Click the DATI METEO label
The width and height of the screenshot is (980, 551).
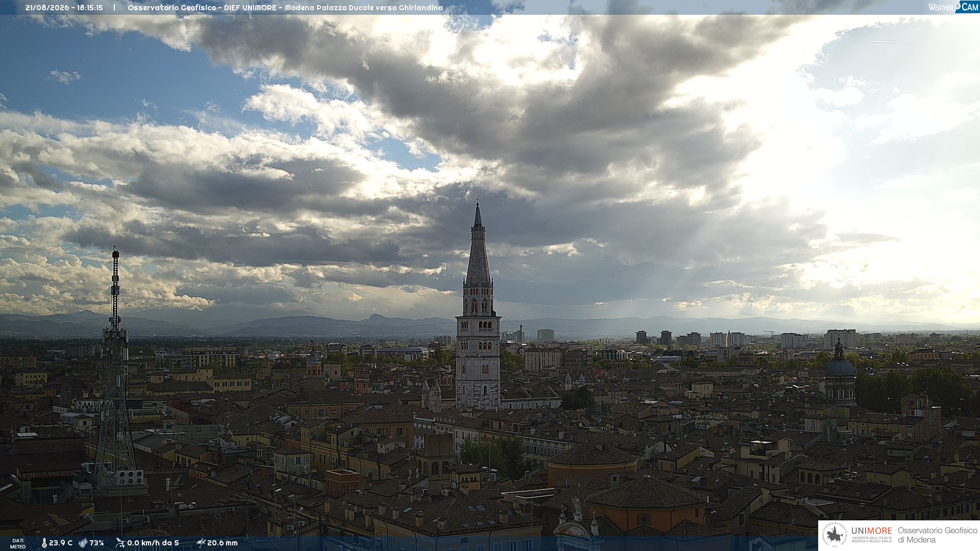pos(18,543)
